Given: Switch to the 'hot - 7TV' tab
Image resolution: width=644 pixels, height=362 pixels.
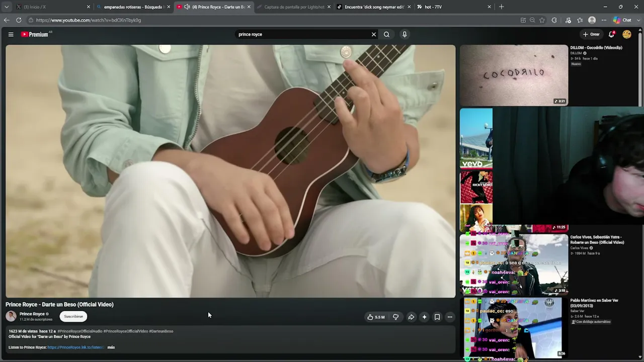Looking at the screenshot, I should pyautogui.click(x=454, y=7).
